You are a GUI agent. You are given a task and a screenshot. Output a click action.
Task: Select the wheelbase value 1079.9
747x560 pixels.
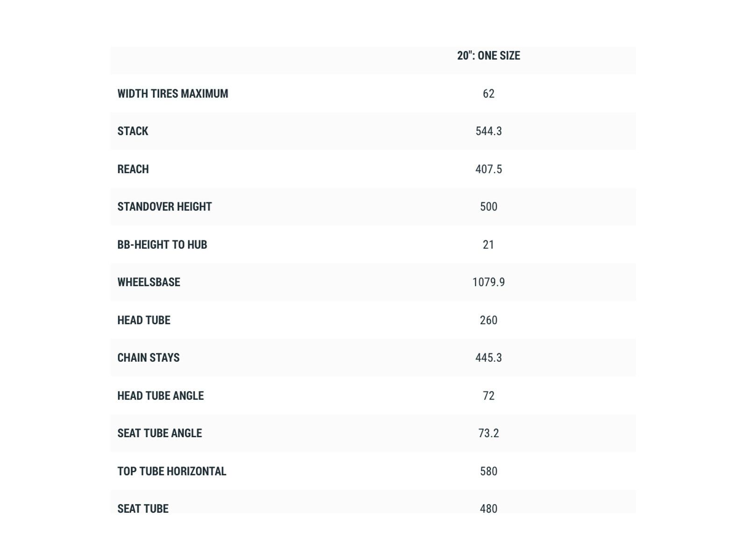(x=488, y=282)
